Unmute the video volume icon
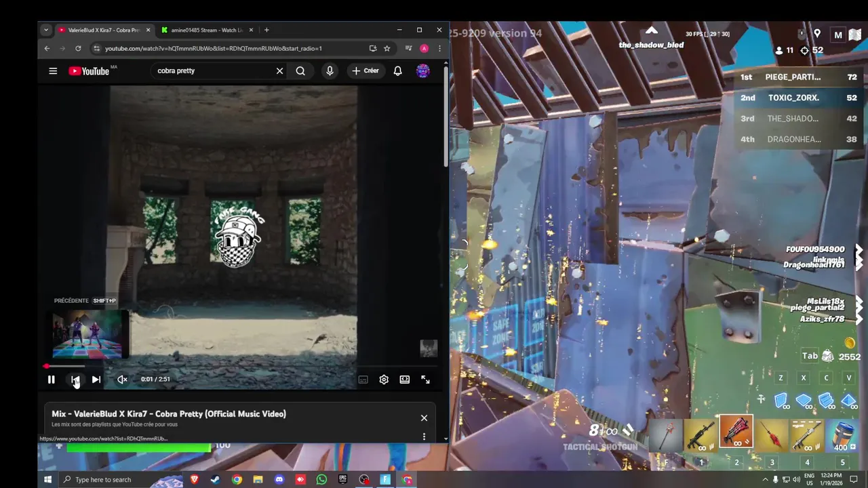The height and width of the screenshot is (488, 868). point(122,380)
